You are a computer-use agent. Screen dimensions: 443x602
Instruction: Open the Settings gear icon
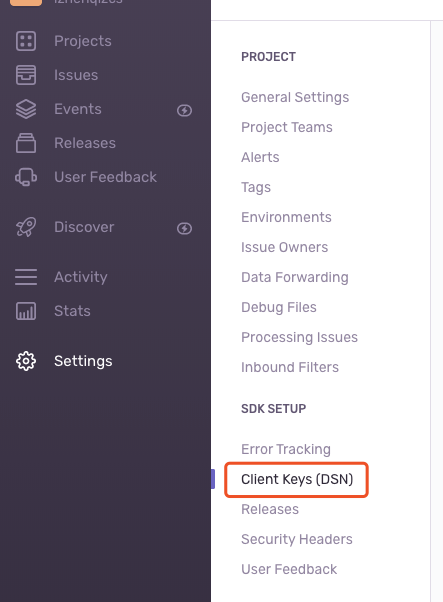(x=26, y=361)
